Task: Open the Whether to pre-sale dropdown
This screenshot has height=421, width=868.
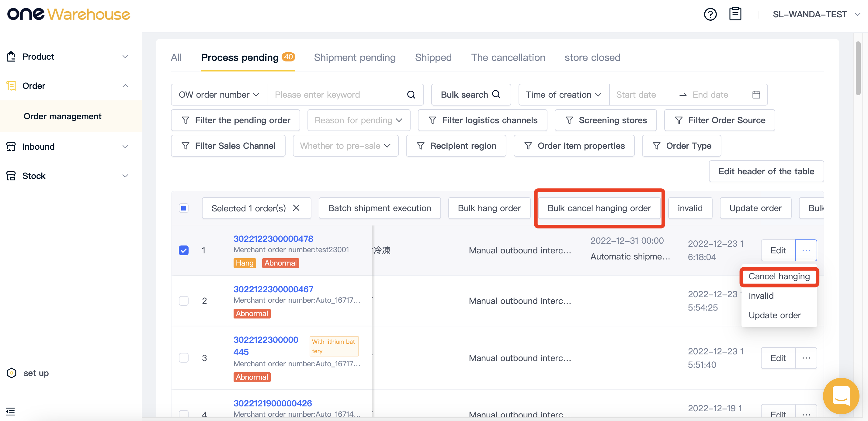Action: pos(345,146)
